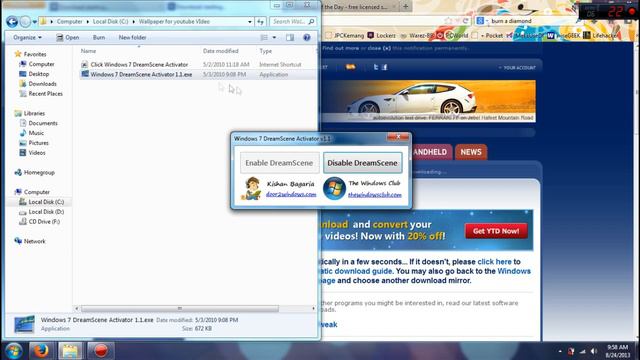Viewport: 640px width, 360px height.
Task: Open the Videos library
Action: (37, 153)
